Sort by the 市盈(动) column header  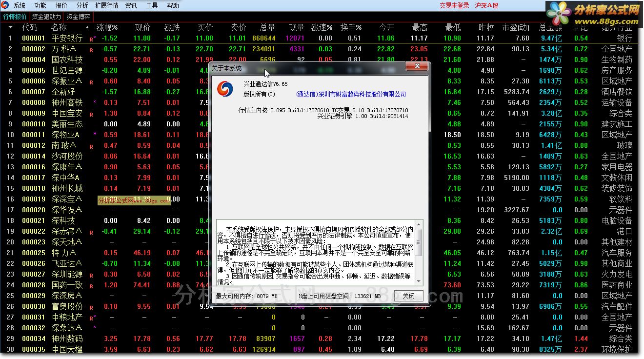coord(515,28)
